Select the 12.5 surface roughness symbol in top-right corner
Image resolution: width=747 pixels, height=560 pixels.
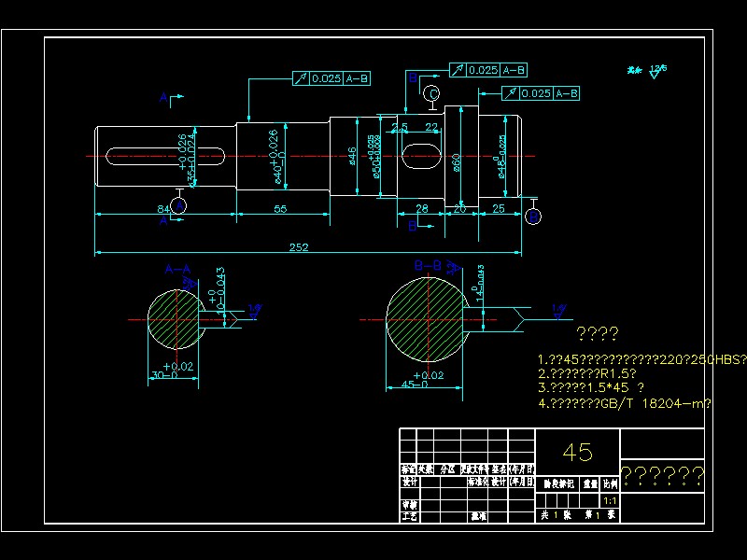coord(657,71)
